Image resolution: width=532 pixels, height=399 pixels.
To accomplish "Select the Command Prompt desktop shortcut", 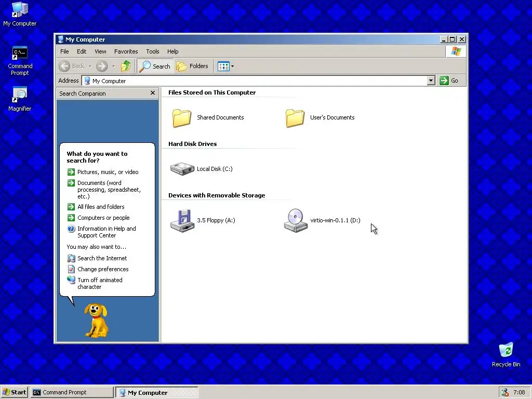I will pyautogui.click(x=20, y=61).
